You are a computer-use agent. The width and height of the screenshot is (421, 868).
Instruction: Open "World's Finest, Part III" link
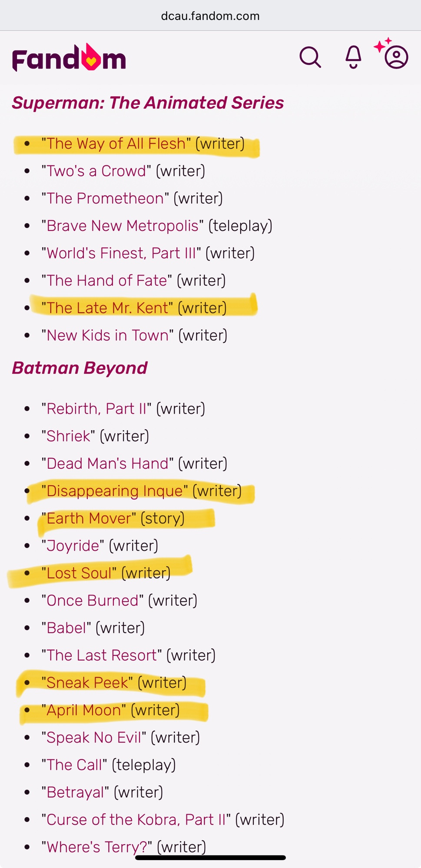(x=121, y=253)
